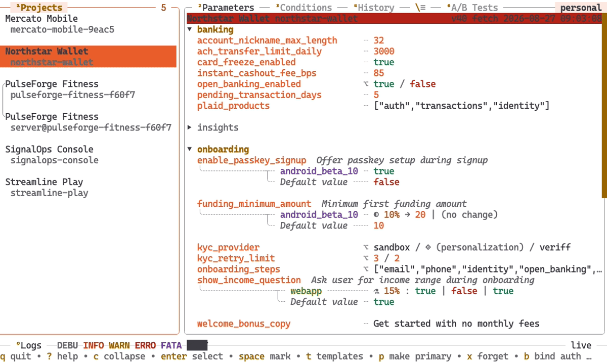The height and width of the screenshot is (364, 607).
Task: Select onboarding_steps parameter name
Action: point(239,269)
